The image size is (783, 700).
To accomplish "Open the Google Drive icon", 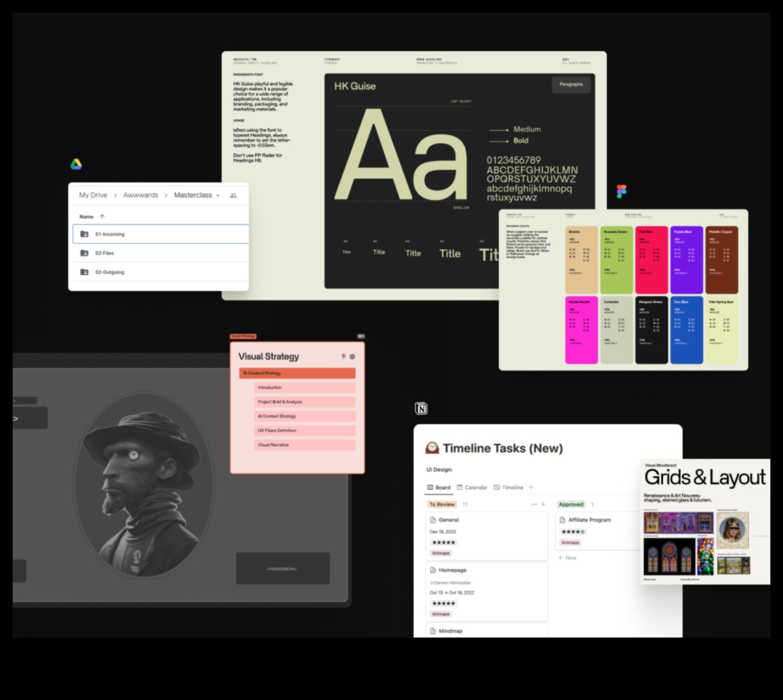I will click(x=76, y=163).
